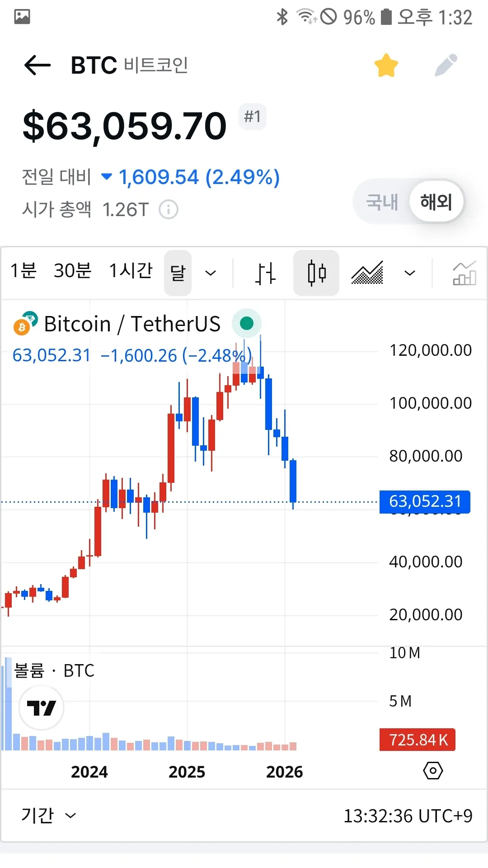Expand the interval dropdown chevron
Viewport: 488px width, 868px height.
211,273
